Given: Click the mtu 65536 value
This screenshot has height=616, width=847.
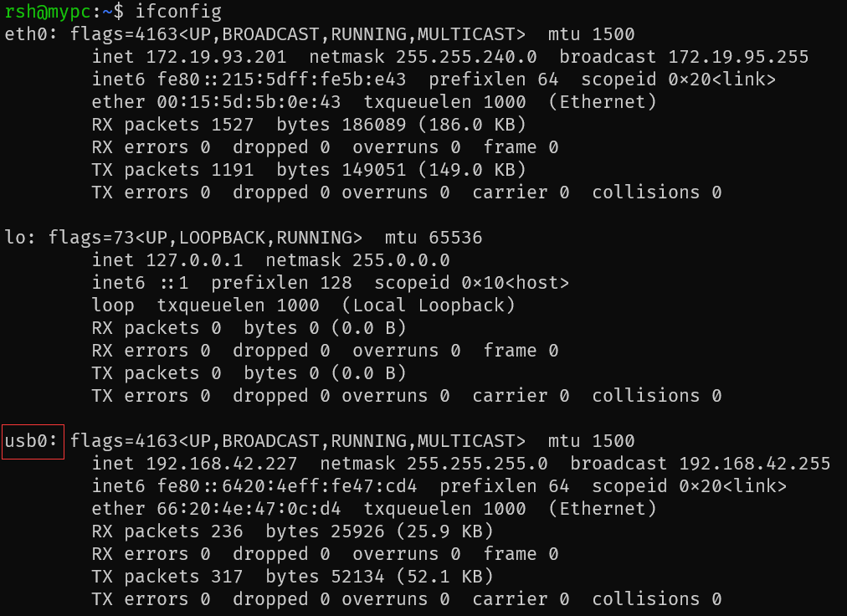Looking at the screenshot, I should click(454, 238).
